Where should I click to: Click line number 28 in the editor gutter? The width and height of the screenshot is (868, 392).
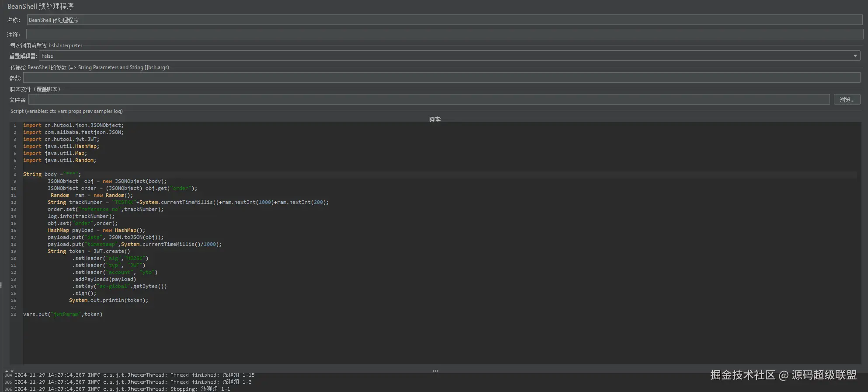click(x=14, y=314)
